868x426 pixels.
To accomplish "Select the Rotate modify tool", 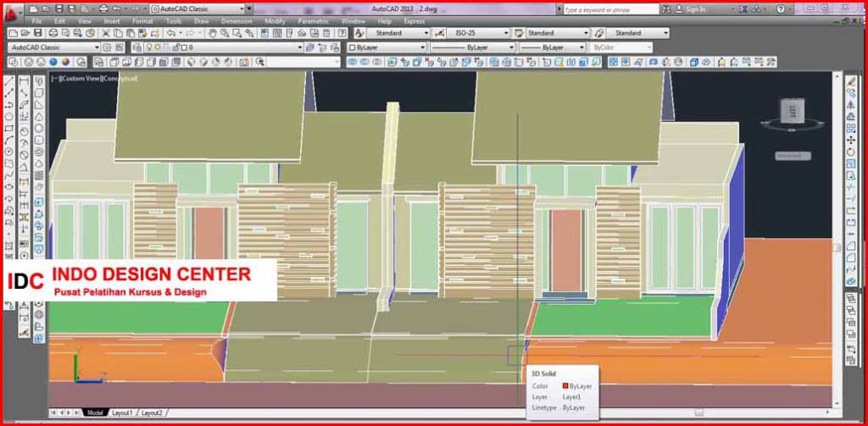I will click(851, 152).
